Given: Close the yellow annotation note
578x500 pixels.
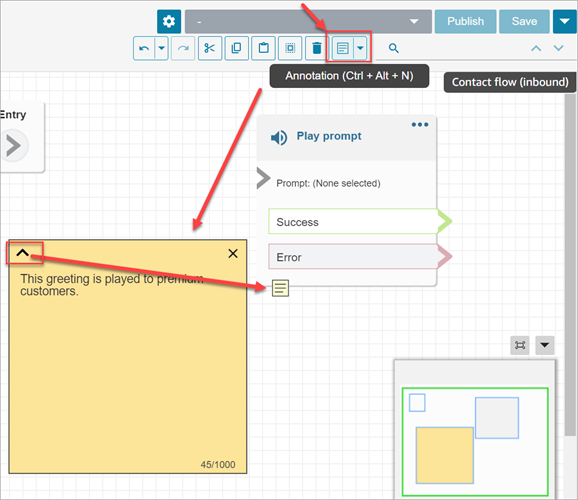Looking at the screenshot, I should click(x=233, y=253).
